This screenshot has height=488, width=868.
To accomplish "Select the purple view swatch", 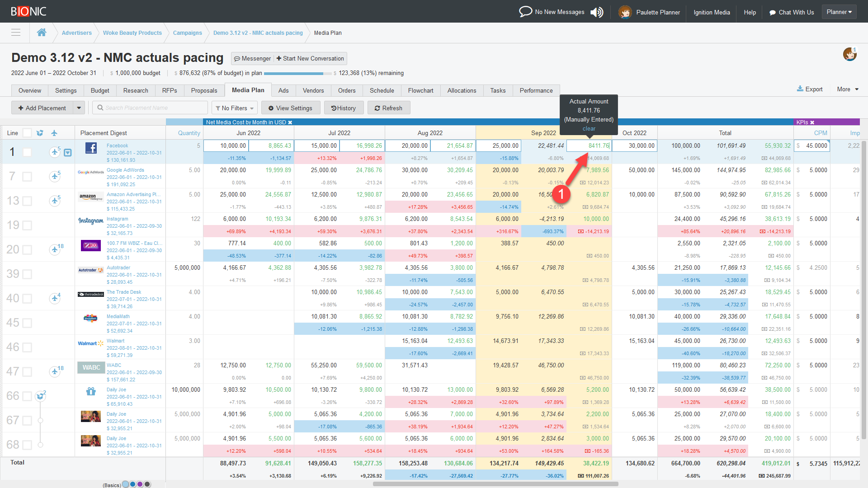I will [140, 484].
